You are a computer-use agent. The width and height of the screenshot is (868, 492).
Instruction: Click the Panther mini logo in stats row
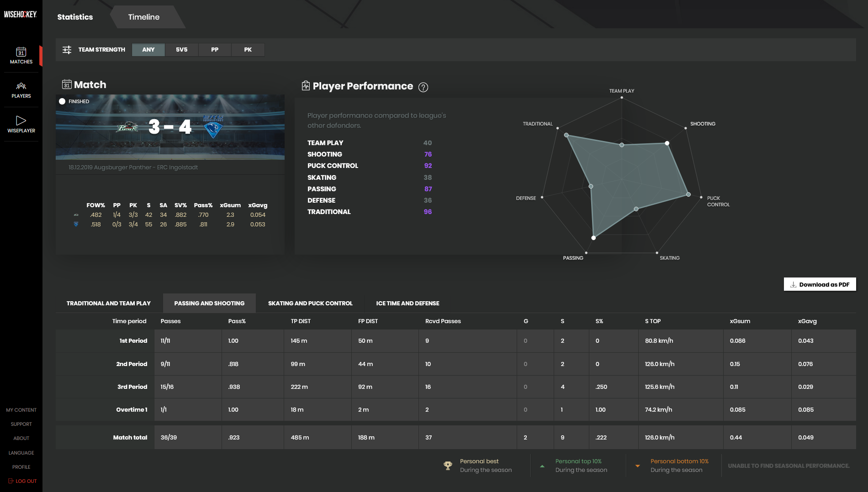click(76, 215)
